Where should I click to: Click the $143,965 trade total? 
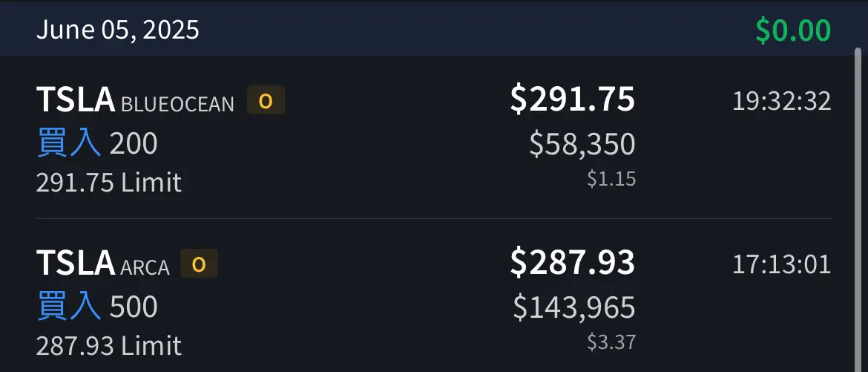tap(575, 307)
